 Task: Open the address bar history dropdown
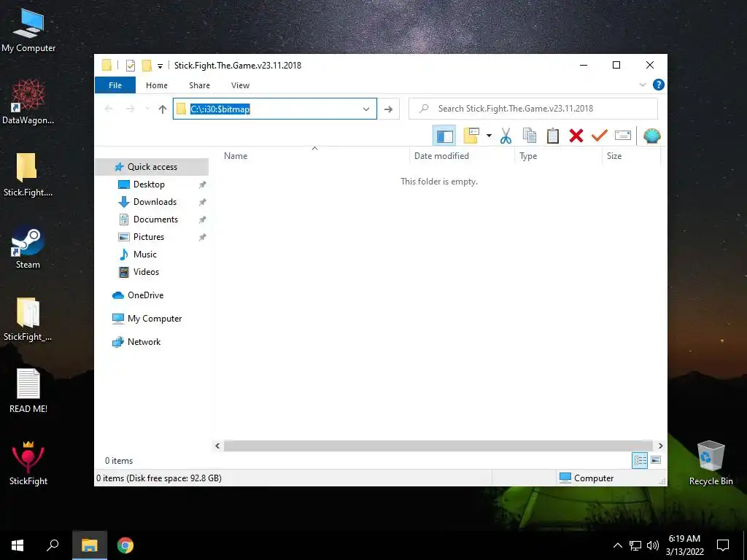pos(366,109)
